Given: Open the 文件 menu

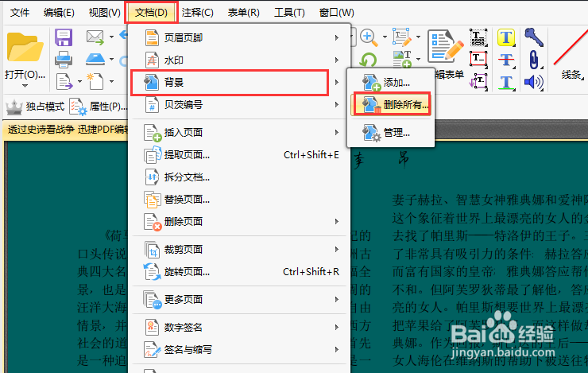Looking at the screenshot, I should 20,13.
